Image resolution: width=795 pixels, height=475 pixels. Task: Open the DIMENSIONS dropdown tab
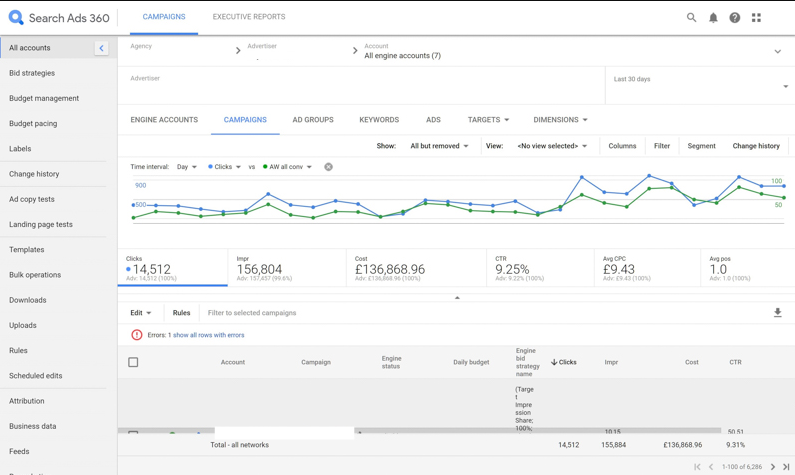click(x=560, y=120)
